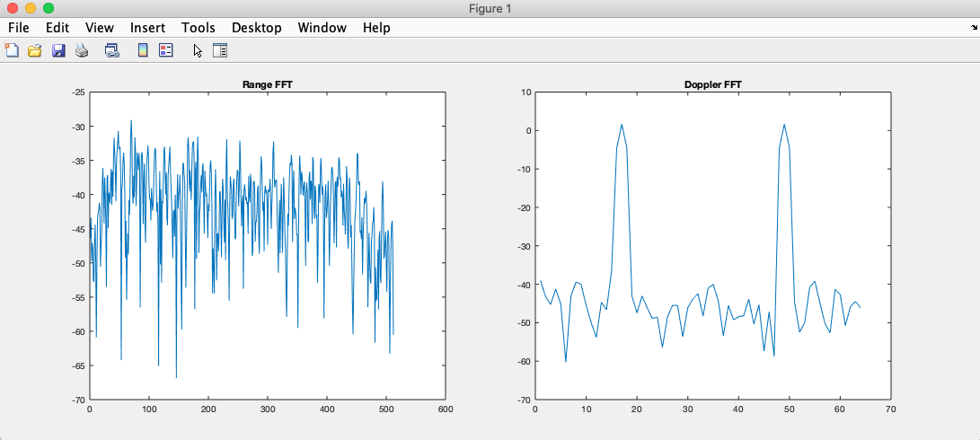The width and height of the screenshot is (980, 440).
Task: Print the figure using the printer icon
Action: click(82, 50)
